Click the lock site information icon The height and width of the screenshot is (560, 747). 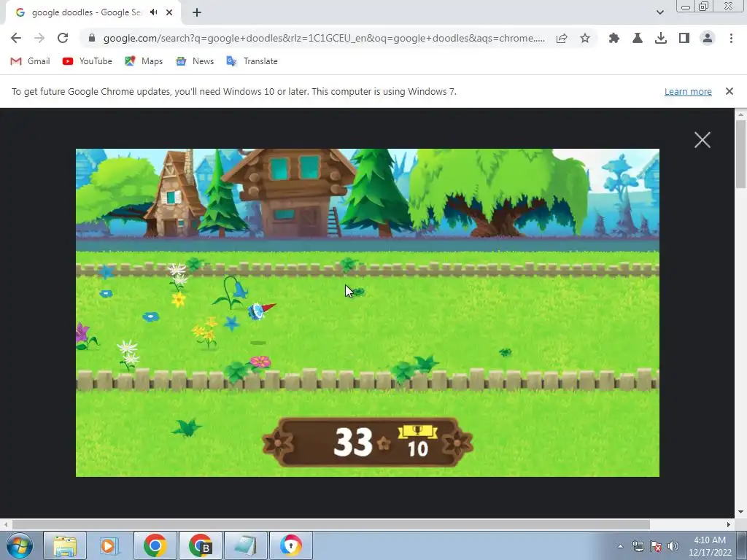click(x=92, y=38)
